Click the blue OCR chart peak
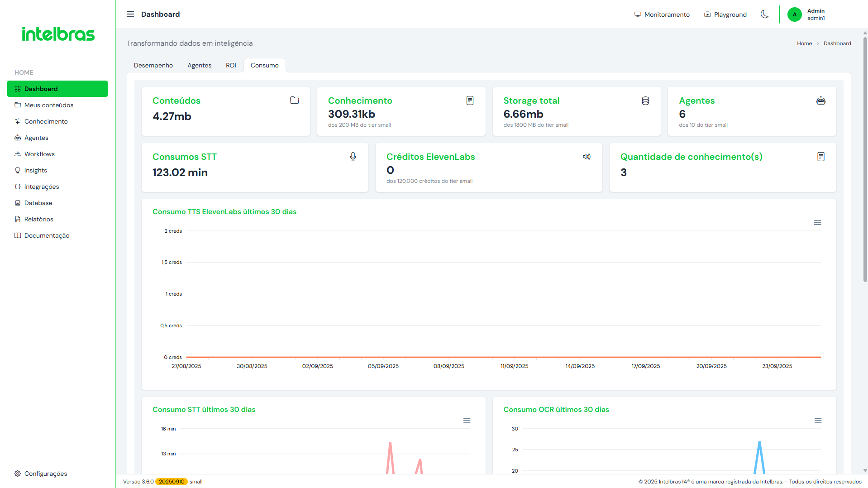The width and height of the screenshot is (868, 488). coord(759,443)
